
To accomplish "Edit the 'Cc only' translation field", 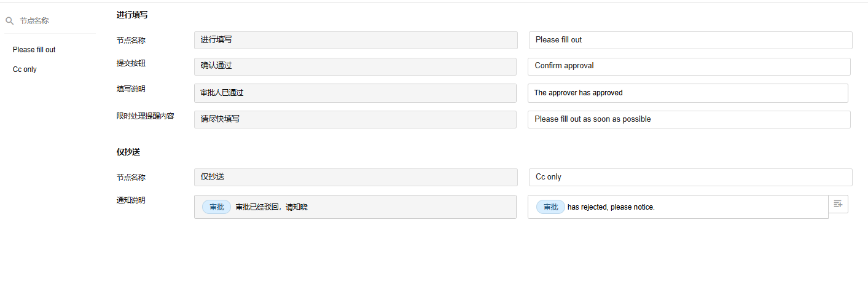I will click(690, 177).
